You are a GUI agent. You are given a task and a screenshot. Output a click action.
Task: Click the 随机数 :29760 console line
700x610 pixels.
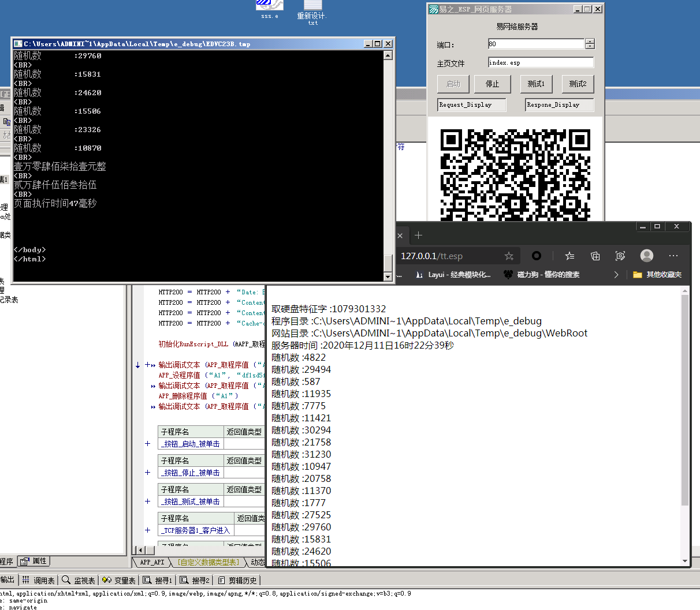coord(58,56)
